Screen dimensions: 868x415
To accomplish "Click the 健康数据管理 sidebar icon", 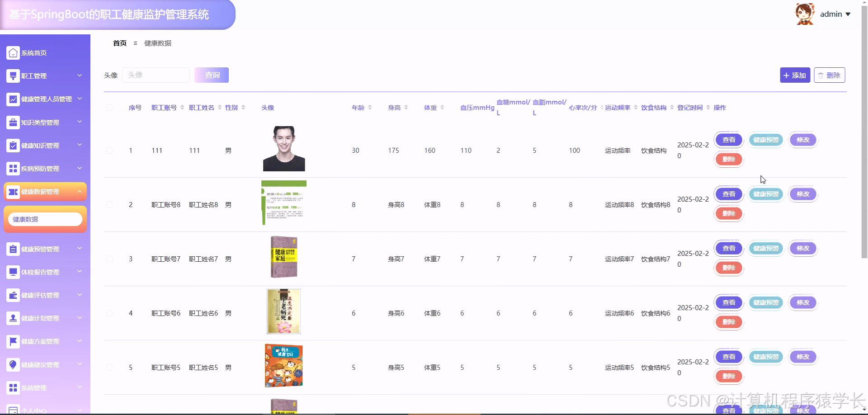I will pyautogui.click(x=13, y=191).
